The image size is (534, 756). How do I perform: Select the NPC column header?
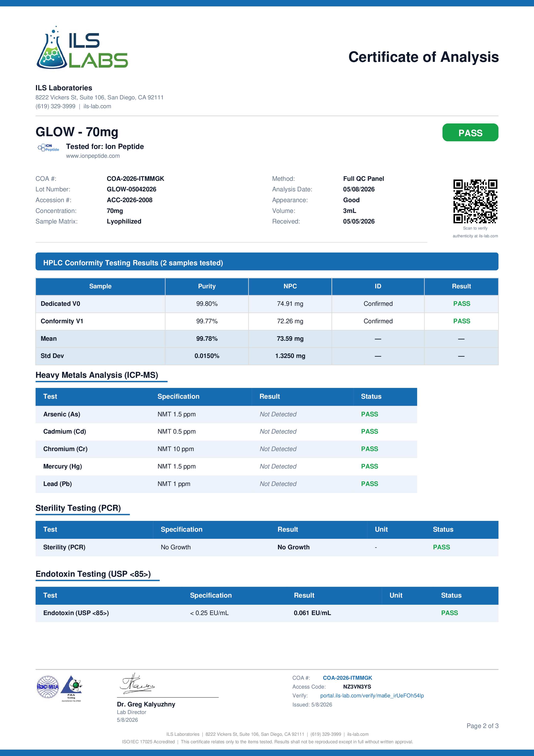click(290, 286)
